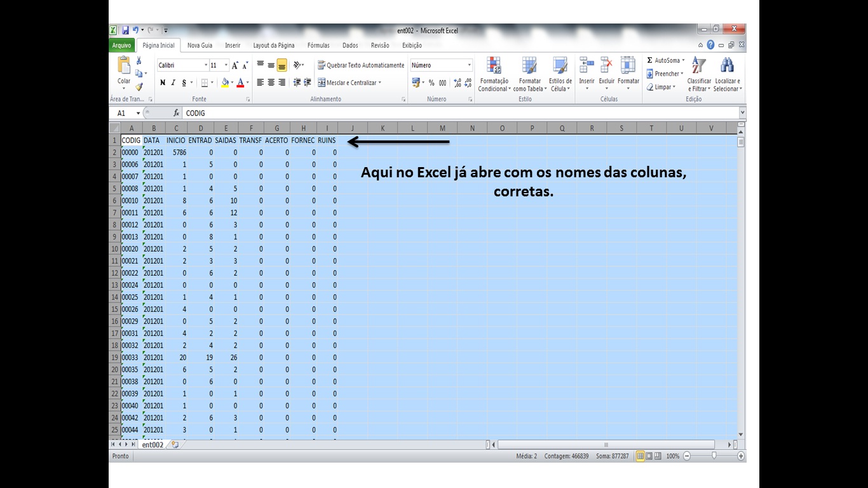
Task: Switch to the Dados tab
Action: (x=350, y=46)
